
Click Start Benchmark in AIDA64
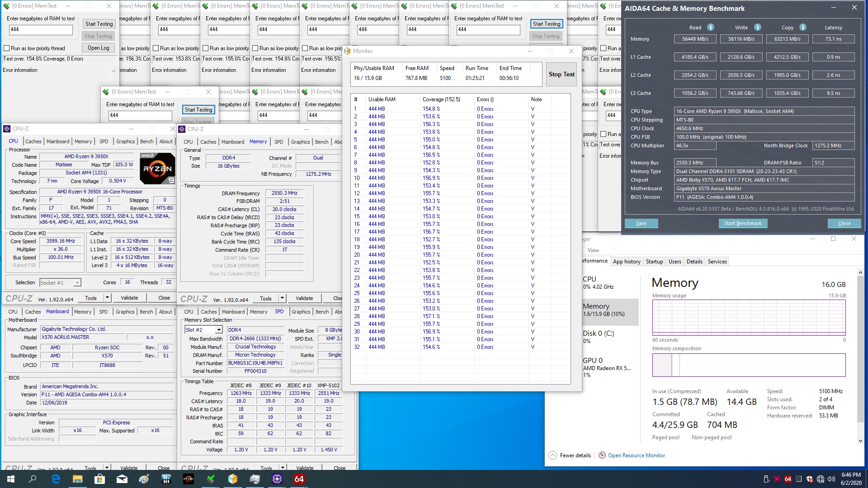(x=742, y=223)
